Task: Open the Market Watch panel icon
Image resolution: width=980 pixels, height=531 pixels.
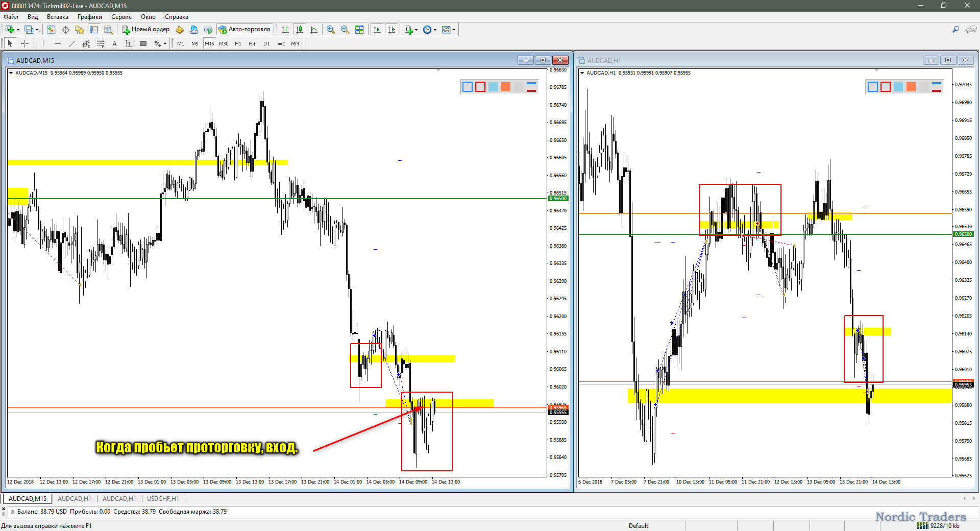Action: 51,30
